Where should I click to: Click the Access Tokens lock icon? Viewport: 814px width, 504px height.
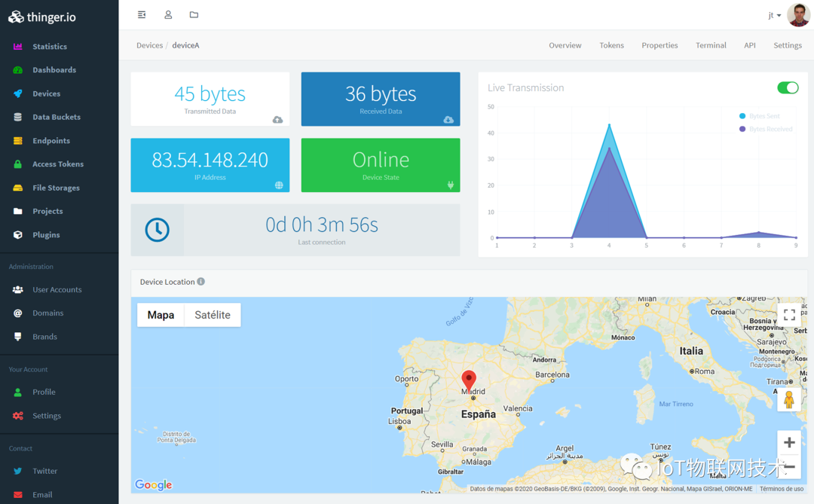[x=17, y=164]
